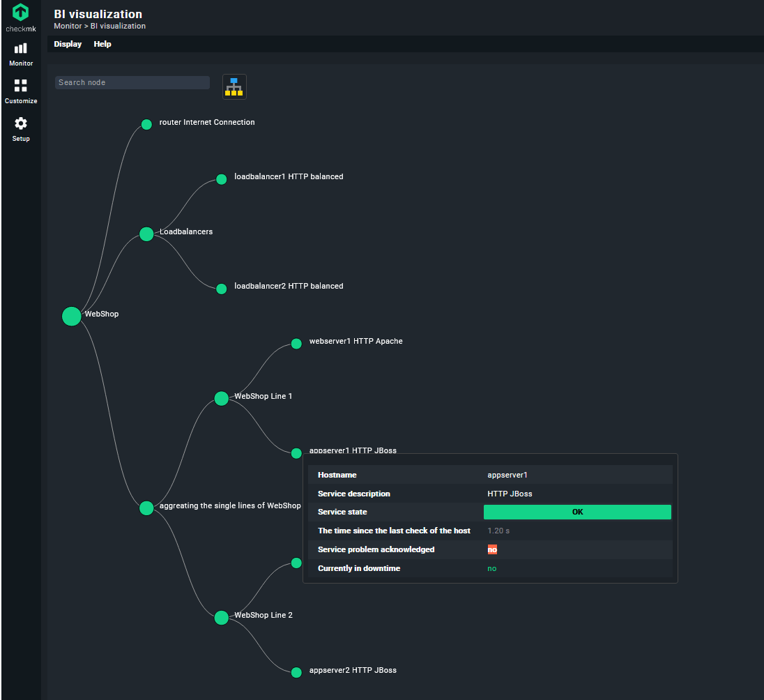Toggle the hierarchy layout icon button
The width and height of the screenshot is (764, 700).
click(x=234, y=86)
